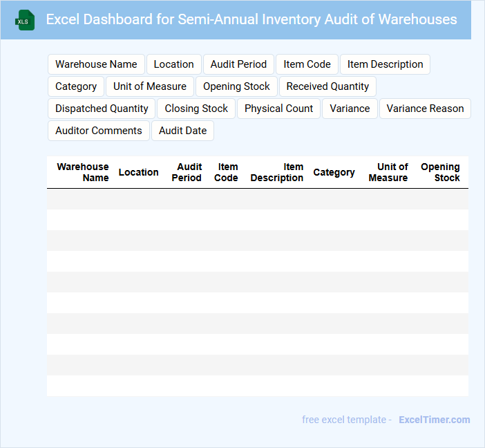The width and height of the screenshot is (485, 448).
Task: Click the 'free excel template' footer text
Action: (x=344, y=420)
